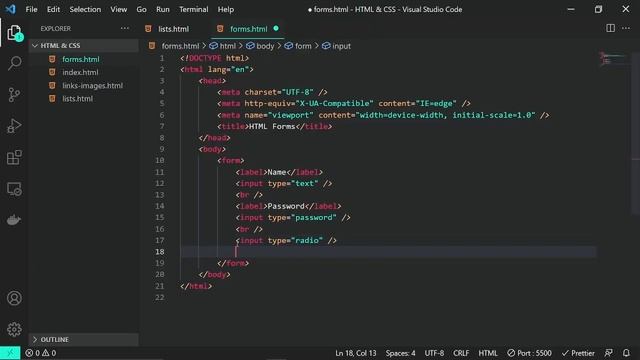Change line endings via CRLF
Image resolution: width=640 pixels, height=360 pixels.
tap(461, 353)
